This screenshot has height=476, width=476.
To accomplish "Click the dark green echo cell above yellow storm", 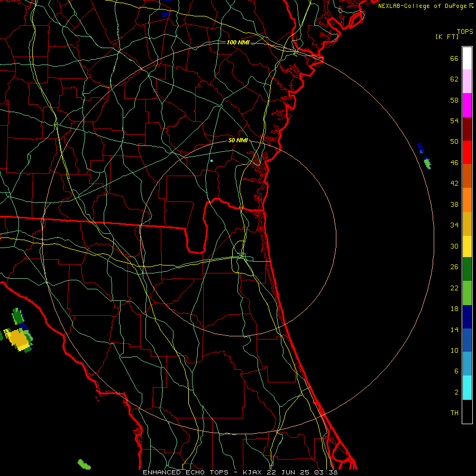I will 17,316.
